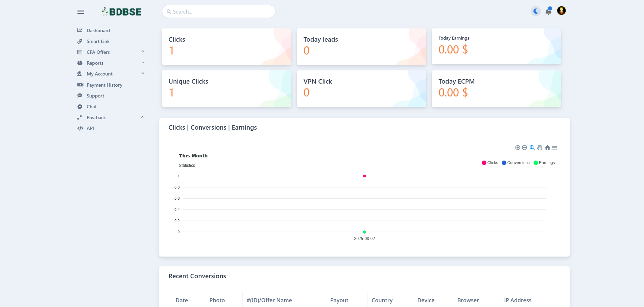Click the This Month chart title
Image resolution: width=644 pixels, height=307 pixels.
193,156
